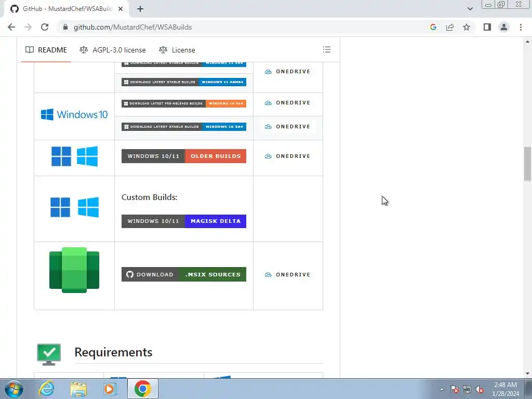Click the Windows logos beside Older Builds
This screenshot has height=399, width=532.
pyautogui.click(x=75, y=156)
